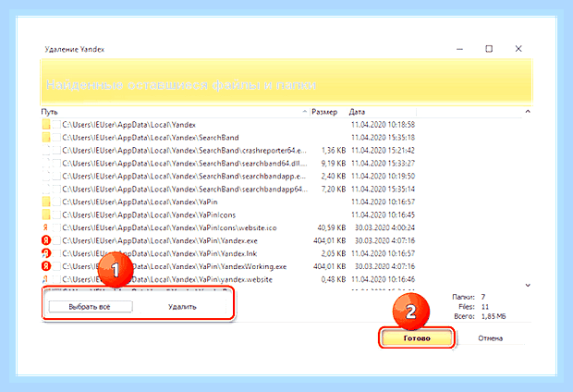Viewport: 573px width, 392px height.
Task: Sort by the Дата column header
Action: (x=382, y=112)
